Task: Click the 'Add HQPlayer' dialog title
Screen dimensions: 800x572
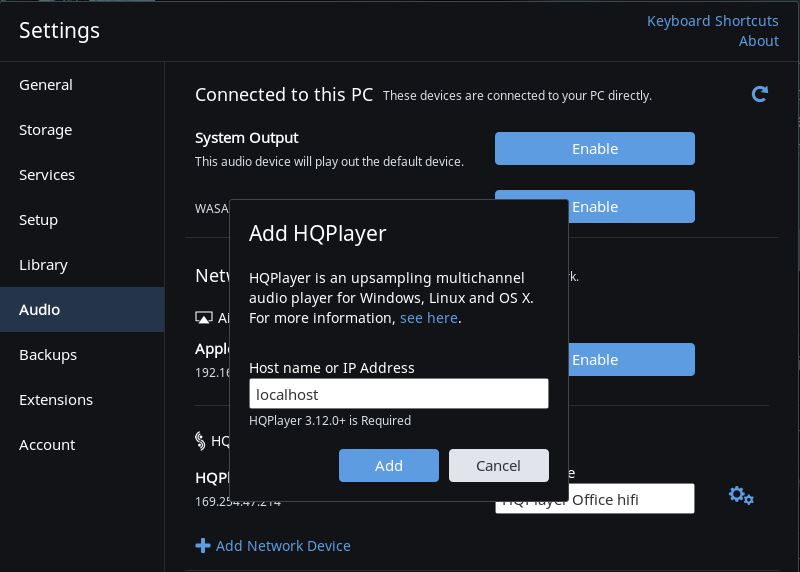Action: pos(317,233)
